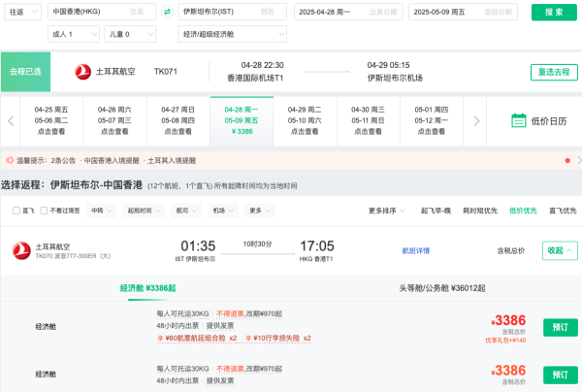Click the ¥10 baggage loss insurance icon
This screenshot has width=582, height=392.
click(x=248, y=339)
